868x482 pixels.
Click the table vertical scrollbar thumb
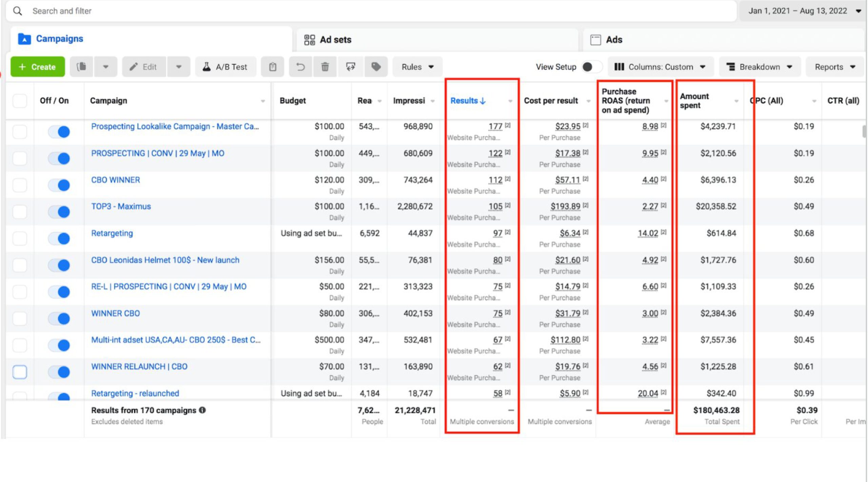(864, 131)
